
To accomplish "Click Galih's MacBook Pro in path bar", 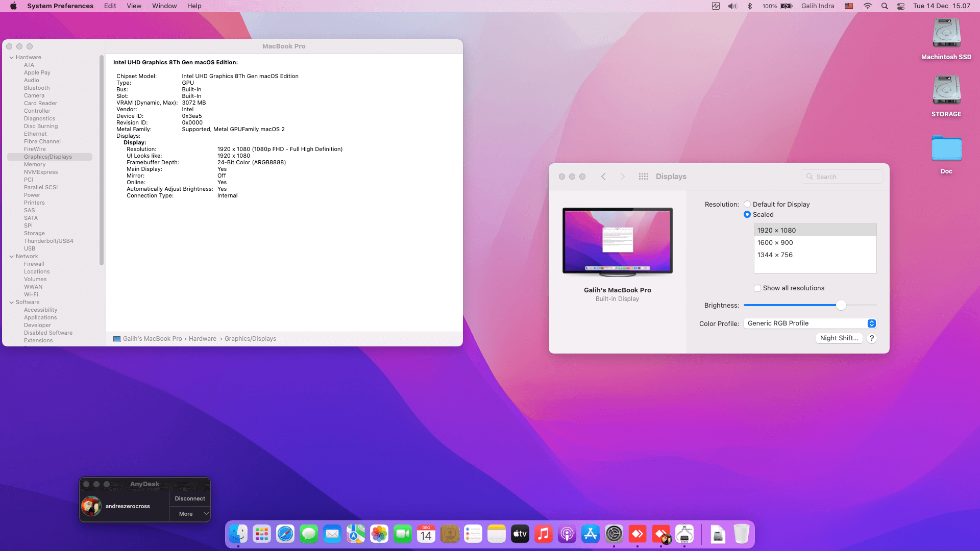I will point(152,339).
